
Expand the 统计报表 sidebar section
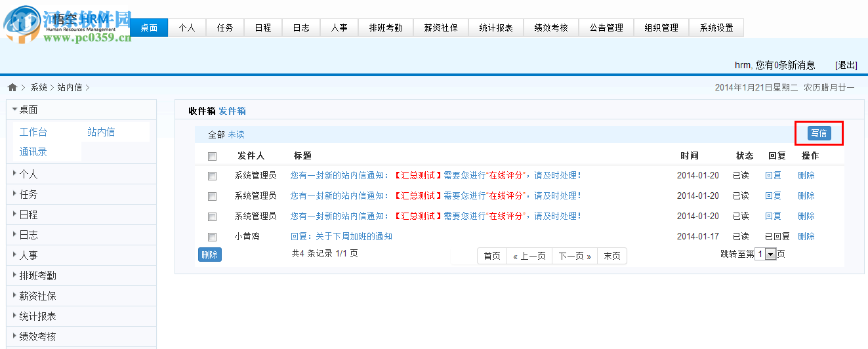click(x=81, y=316)
